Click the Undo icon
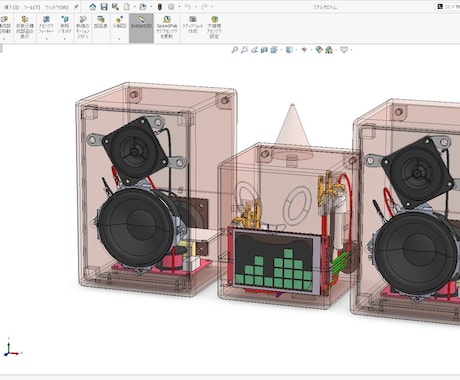This screenshot has width=460, height=380. coord(188,7)
